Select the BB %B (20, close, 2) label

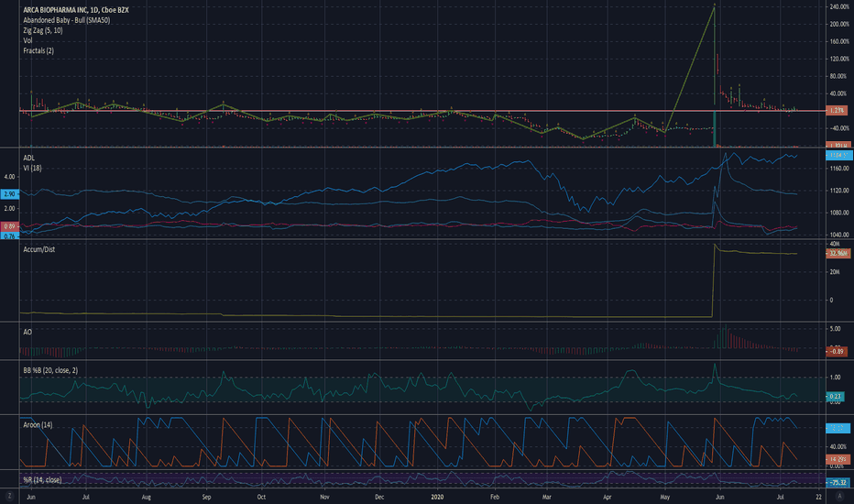coord(50,370)
